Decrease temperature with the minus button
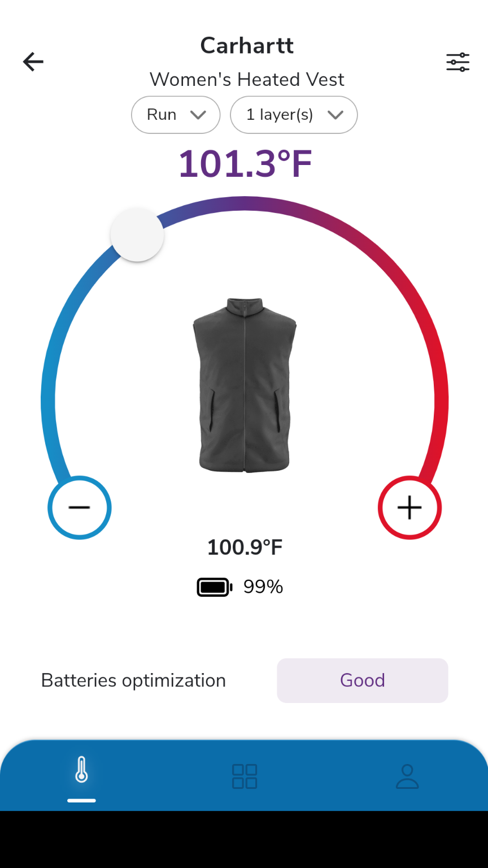 tap(80, 507)
